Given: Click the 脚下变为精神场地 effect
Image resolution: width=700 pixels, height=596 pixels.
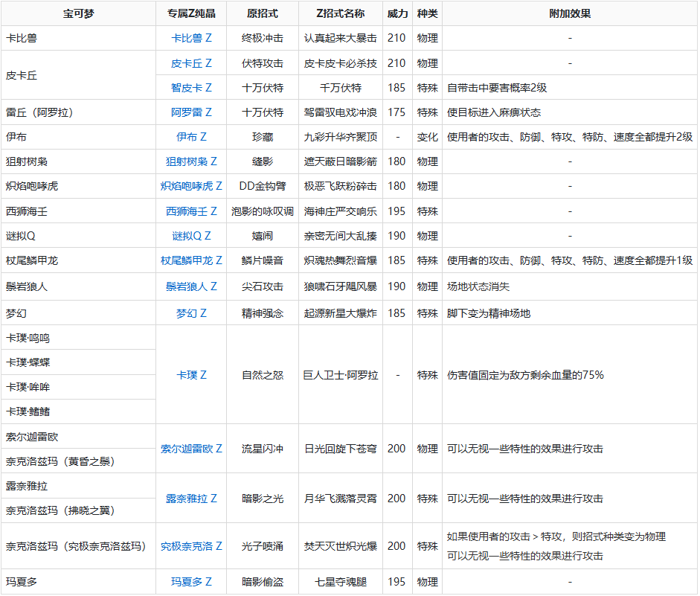Looking at the screenshot, I should click(489, 313).
